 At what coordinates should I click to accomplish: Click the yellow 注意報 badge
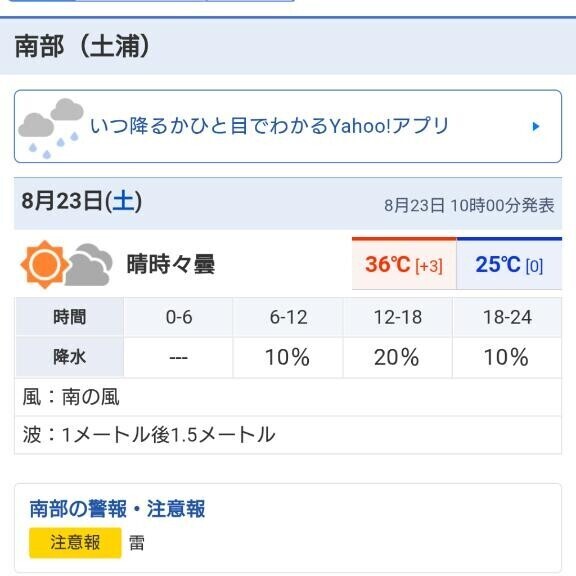(75, 543)
